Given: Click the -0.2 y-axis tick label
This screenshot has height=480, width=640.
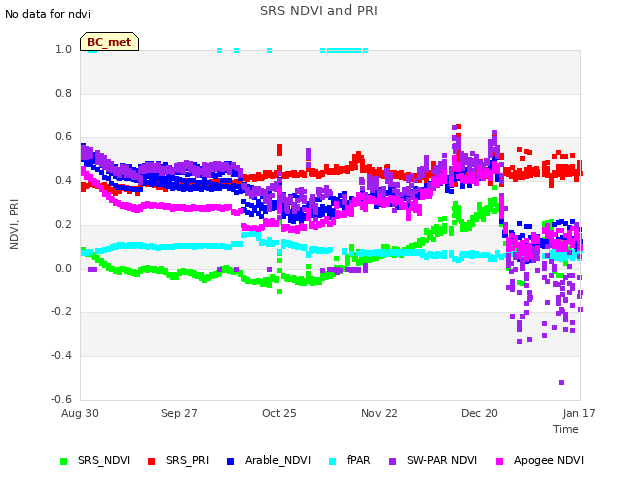Looking at the screenshot, I should click(x=61, y=312).
